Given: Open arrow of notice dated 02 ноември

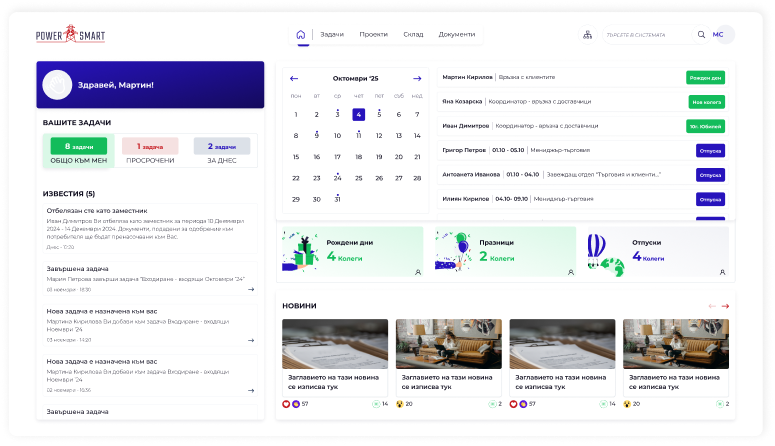Looking at the screenshot, I should (251, 391).
